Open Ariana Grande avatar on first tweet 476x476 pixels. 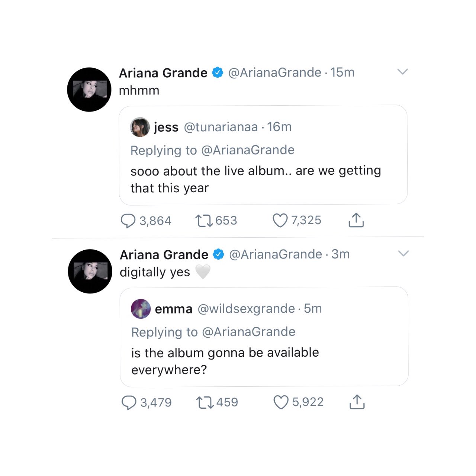[x=89, y=90]
